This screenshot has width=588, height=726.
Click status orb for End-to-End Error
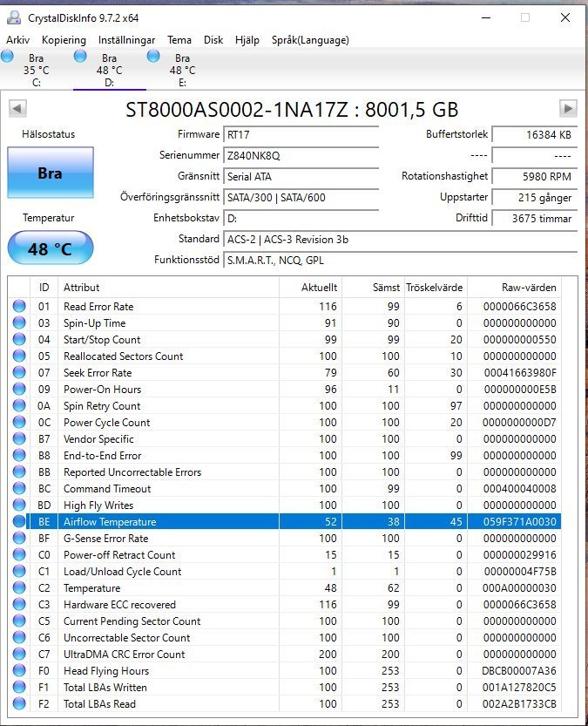point(19,455)
